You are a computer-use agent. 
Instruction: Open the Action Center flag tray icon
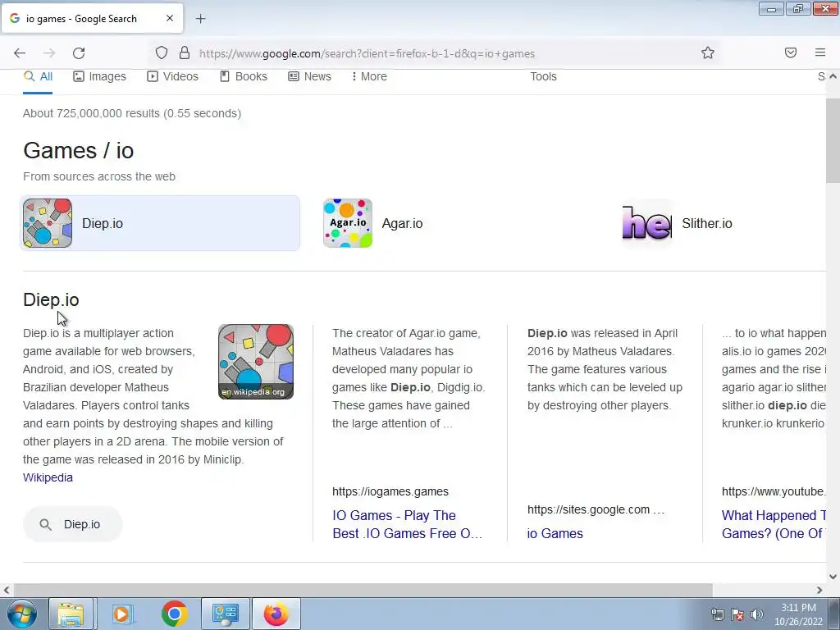coord(737,614)
